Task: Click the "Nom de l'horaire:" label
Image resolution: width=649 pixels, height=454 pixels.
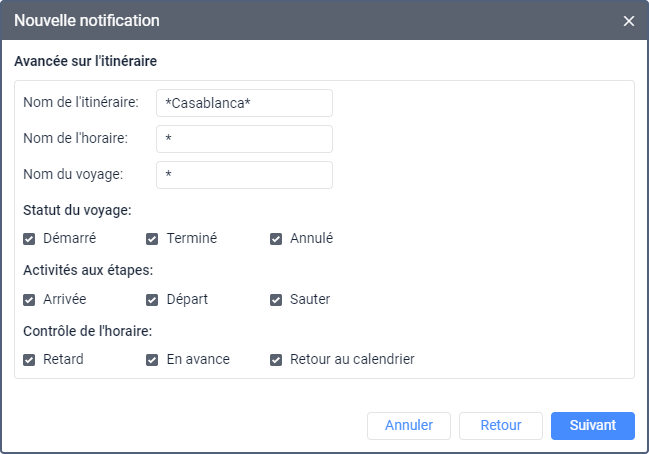Action: (75, 139)
